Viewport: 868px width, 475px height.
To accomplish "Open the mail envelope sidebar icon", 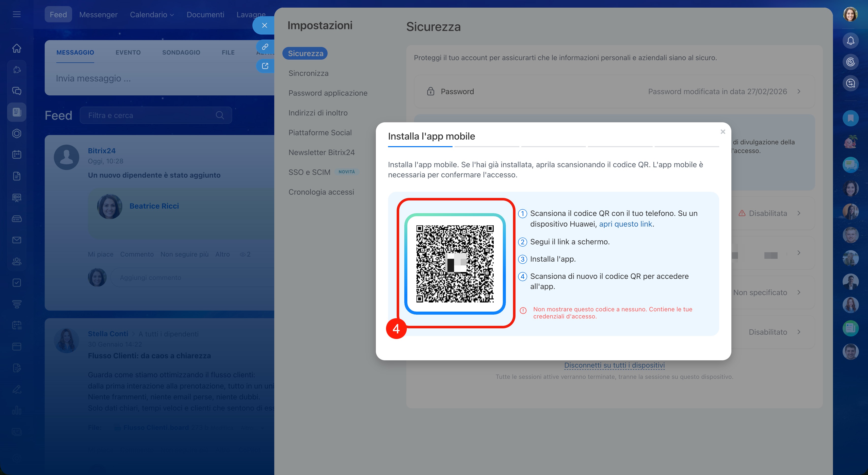I will (17, 240).
